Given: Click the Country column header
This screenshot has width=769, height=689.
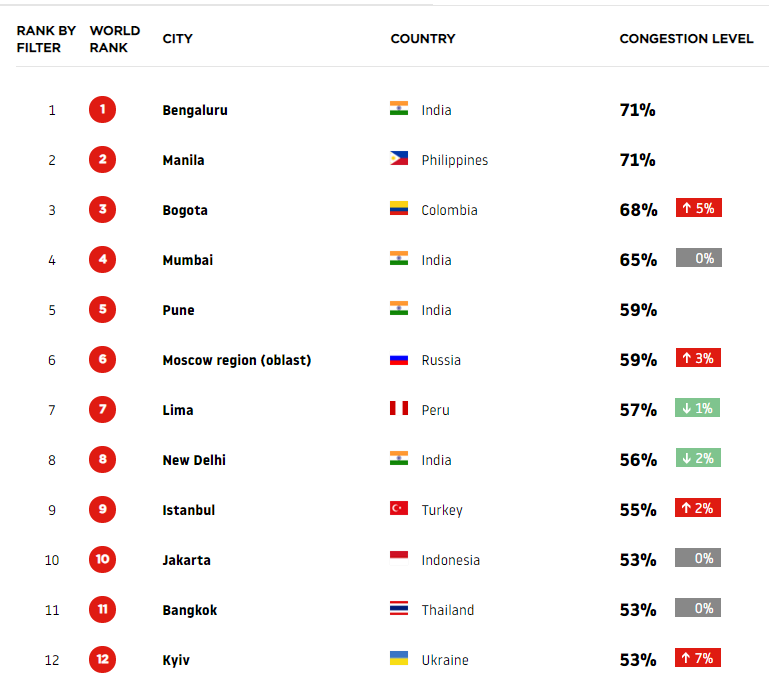Looking at the screenshot, I should 423,39.
